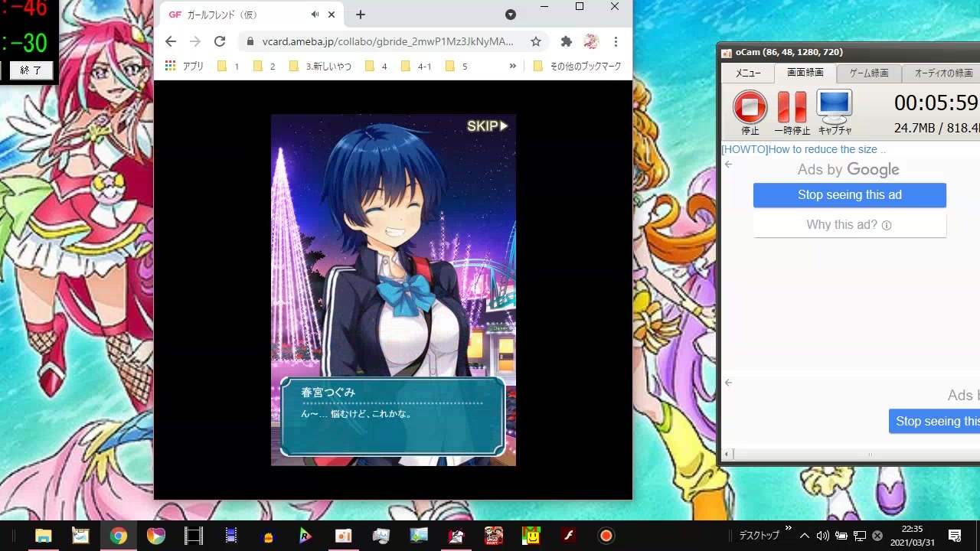
Task: Click oCam capture monitor icon
Action: pos(835,112)
